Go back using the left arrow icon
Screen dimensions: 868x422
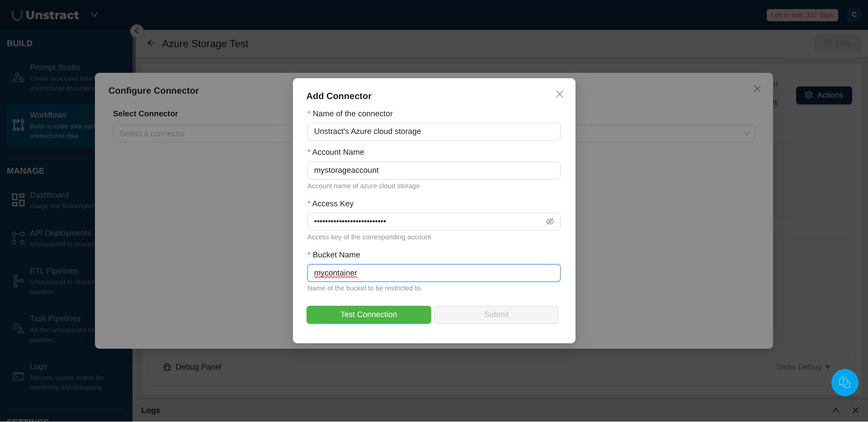click(151, 43)
